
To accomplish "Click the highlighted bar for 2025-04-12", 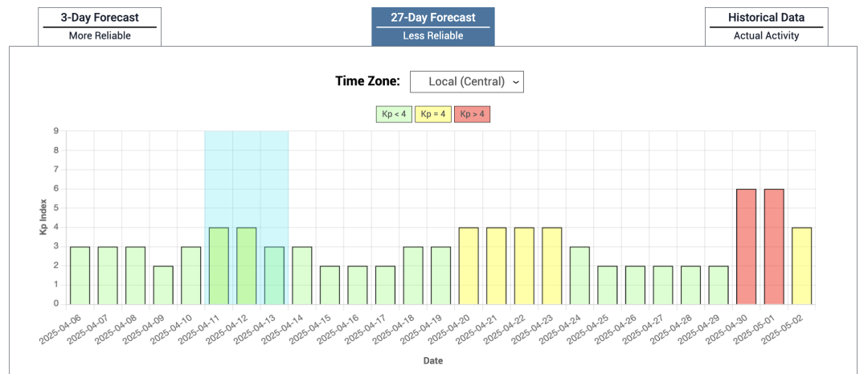I will tap(247, 265).
